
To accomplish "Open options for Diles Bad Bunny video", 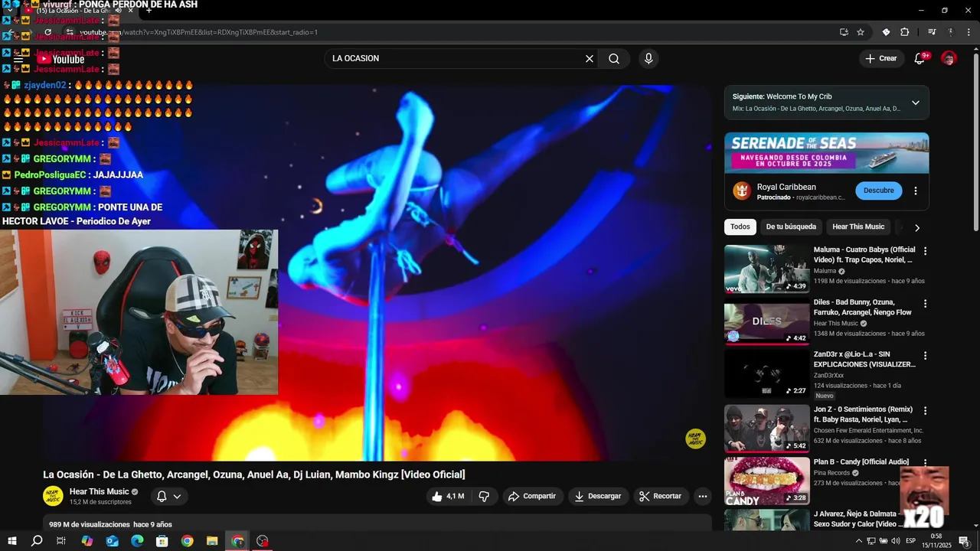I will tap(925, 304).
